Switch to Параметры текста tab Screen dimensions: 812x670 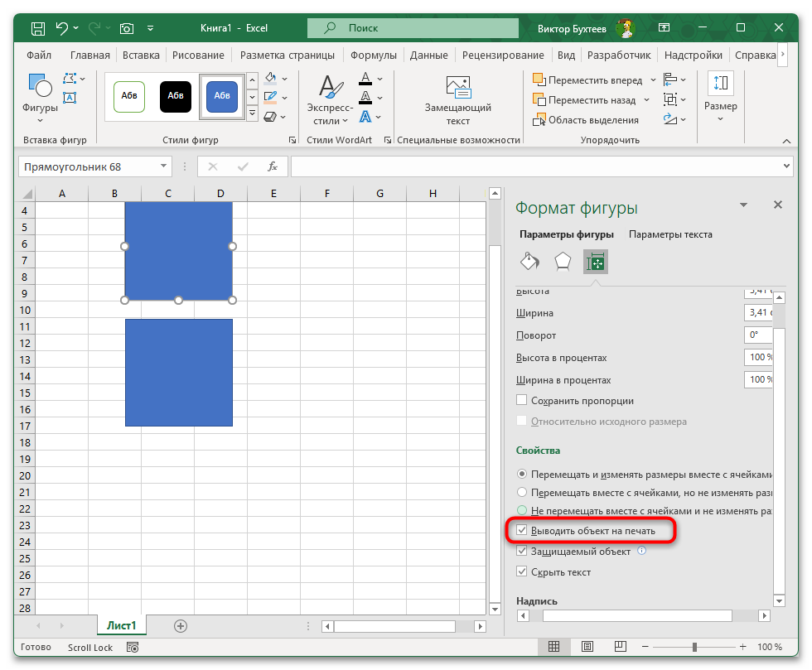tap(670, 234)
